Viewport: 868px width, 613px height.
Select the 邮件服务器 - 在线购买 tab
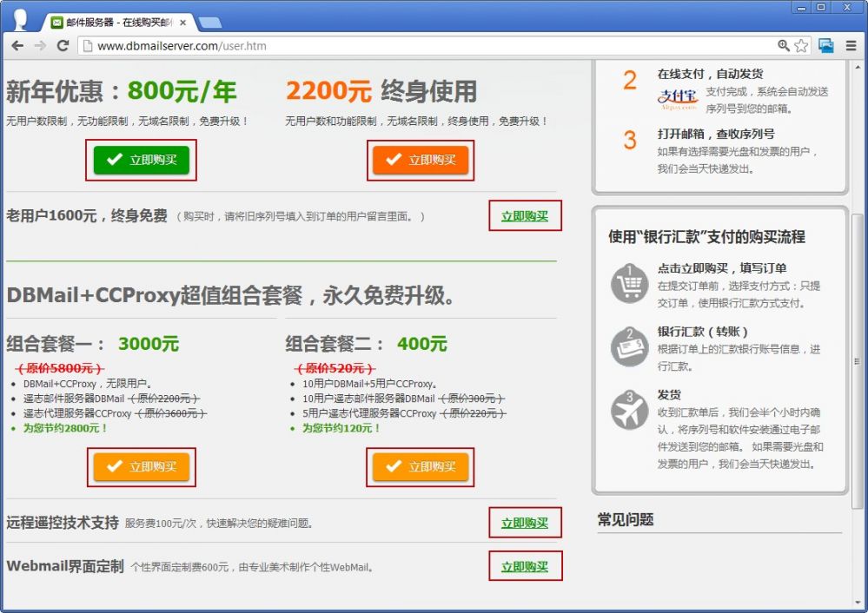tap(119, 23)
